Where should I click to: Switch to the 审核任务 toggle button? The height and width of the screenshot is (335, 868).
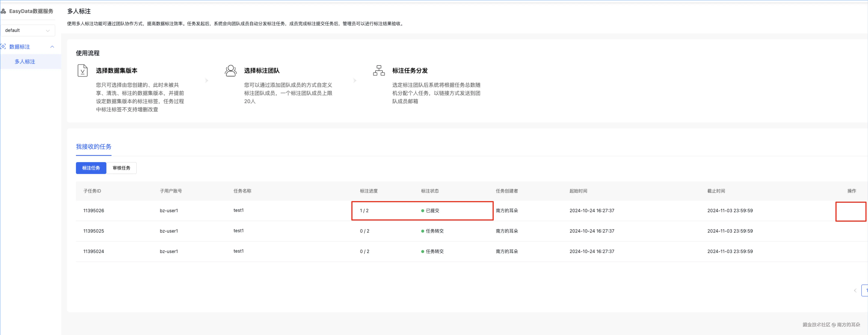coord(121,168)
